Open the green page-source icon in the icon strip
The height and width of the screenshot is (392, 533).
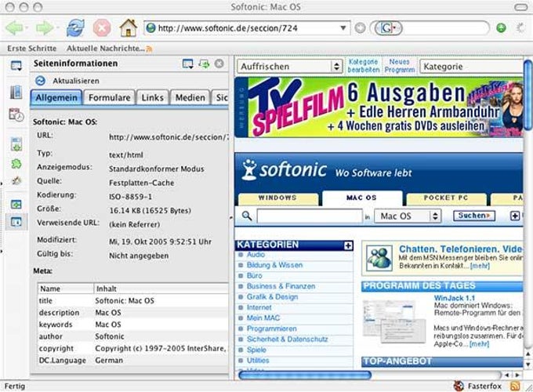[x=16, y=204]
